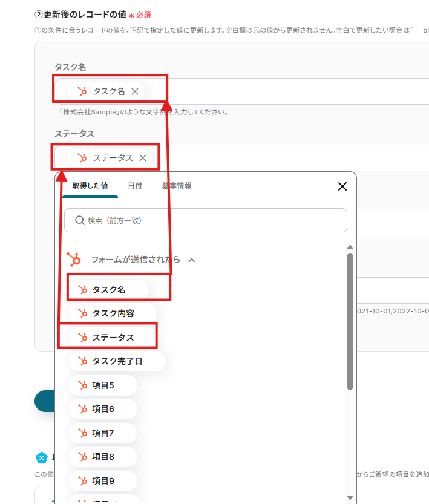Close the value picker popup

click(342, 186)
